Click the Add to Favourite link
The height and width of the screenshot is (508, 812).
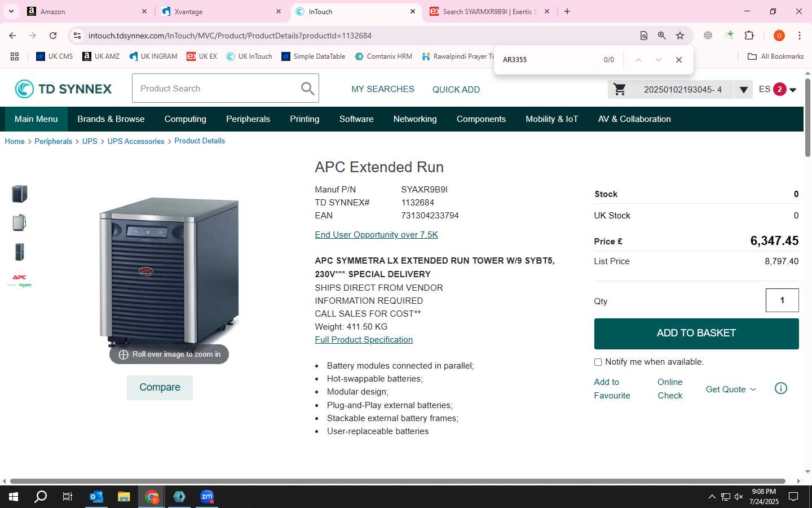point(612,389)
